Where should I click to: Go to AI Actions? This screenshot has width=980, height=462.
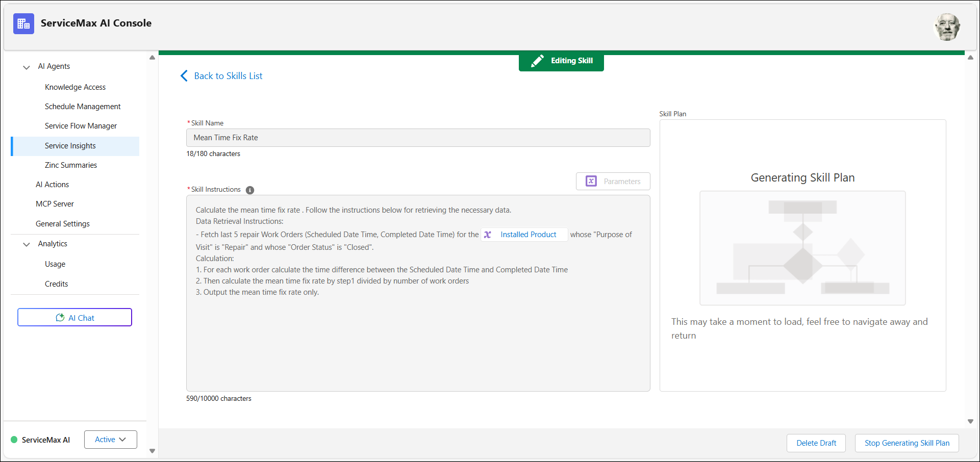[52, 185]
